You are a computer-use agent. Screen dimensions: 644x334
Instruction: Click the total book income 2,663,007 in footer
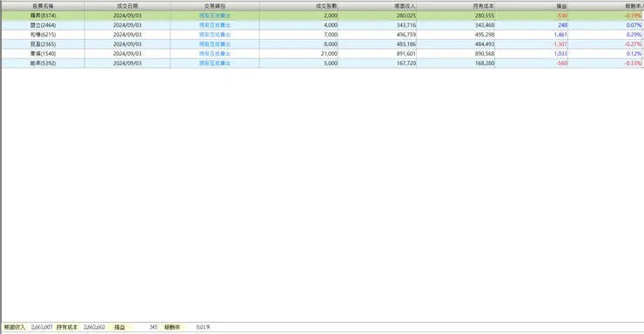pyautogui.click(x=42, y=327)
